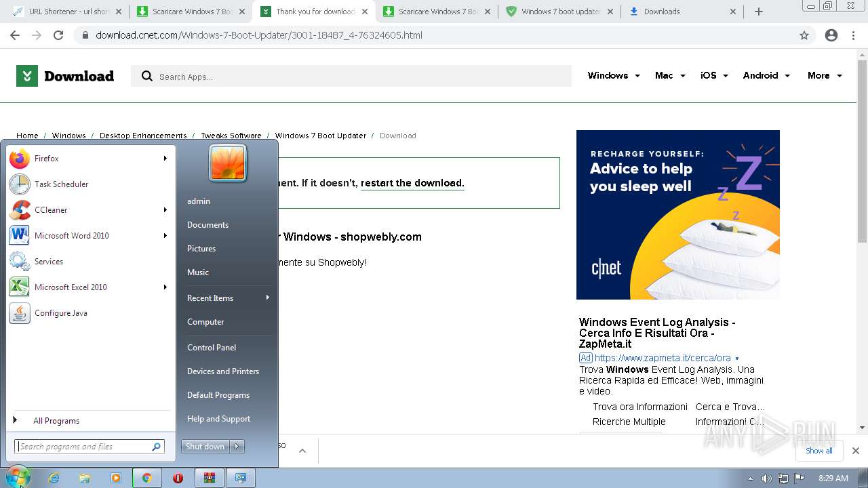The width and height of the screenshot is (868, 488).
Task: Open the iOS platform dropdown
Action: pos(714,76)
